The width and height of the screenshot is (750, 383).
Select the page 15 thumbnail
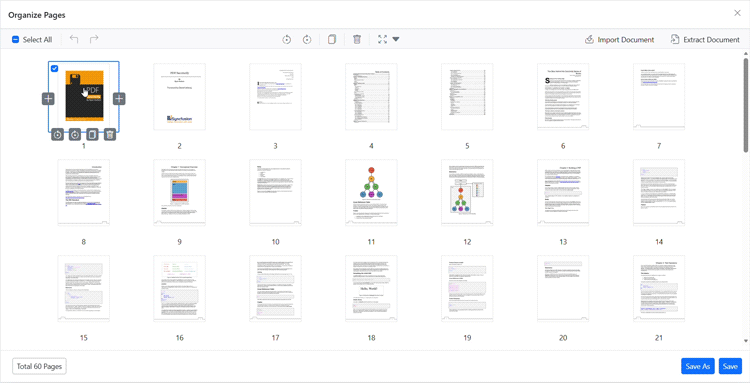pos(84,288)
